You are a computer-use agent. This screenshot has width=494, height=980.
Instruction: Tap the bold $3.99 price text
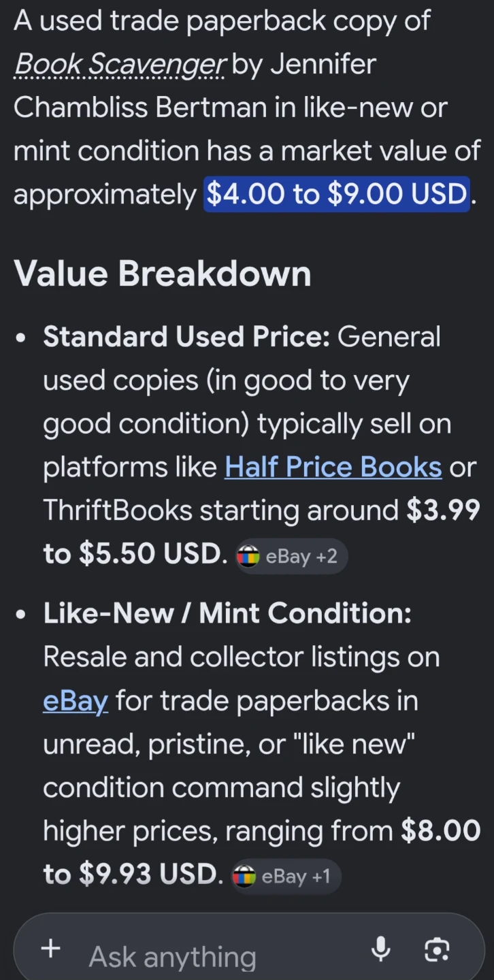coord(443,510)
